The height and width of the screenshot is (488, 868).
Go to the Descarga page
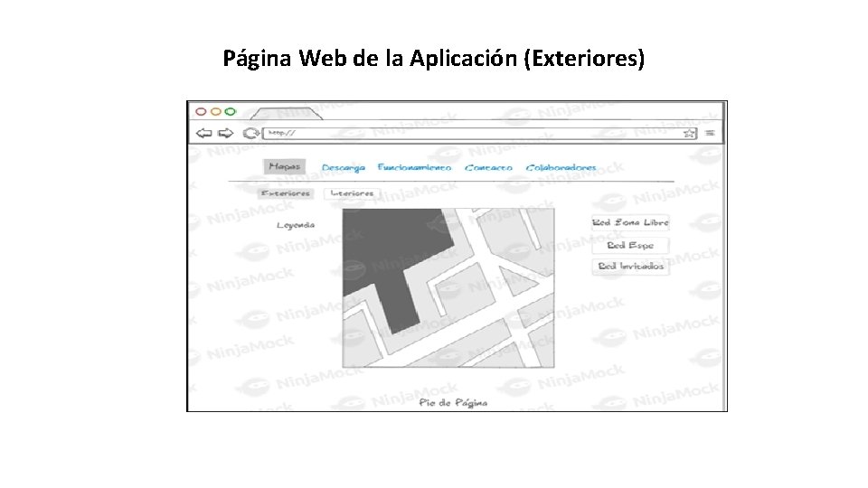point(344,167)
